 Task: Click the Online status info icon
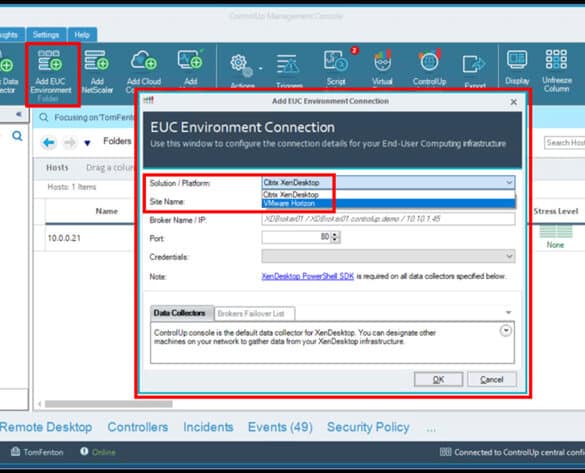click(84, 451)
